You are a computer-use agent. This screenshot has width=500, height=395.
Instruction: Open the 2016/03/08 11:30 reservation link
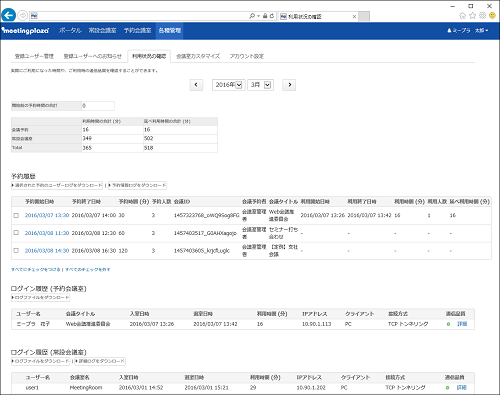[47, 233]
